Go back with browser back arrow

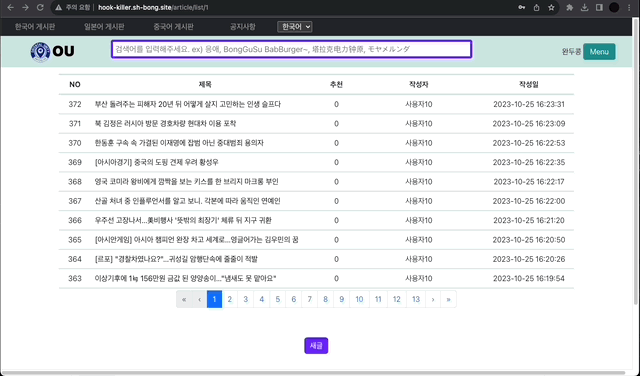pyautogui.click(x=11, y=7)
